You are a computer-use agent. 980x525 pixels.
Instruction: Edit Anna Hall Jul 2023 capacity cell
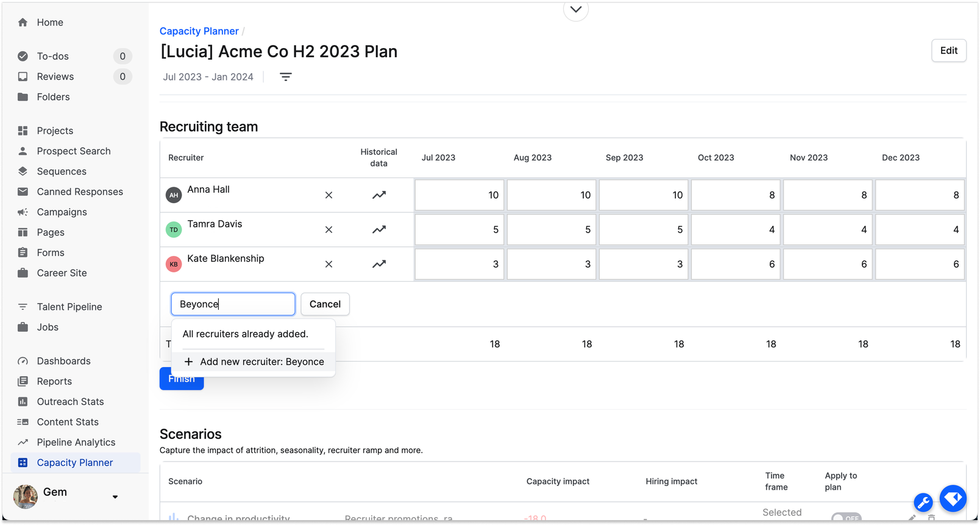tap(460, 195)
